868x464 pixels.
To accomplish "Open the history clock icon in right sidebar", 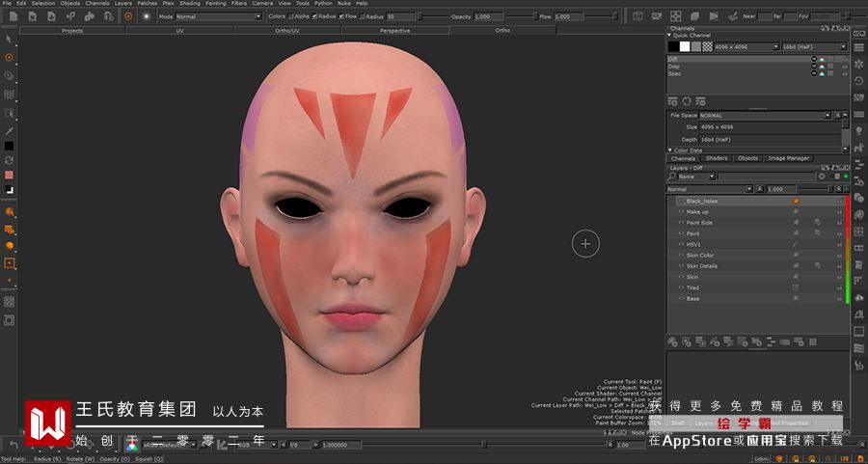I will (x=859, y=81).
